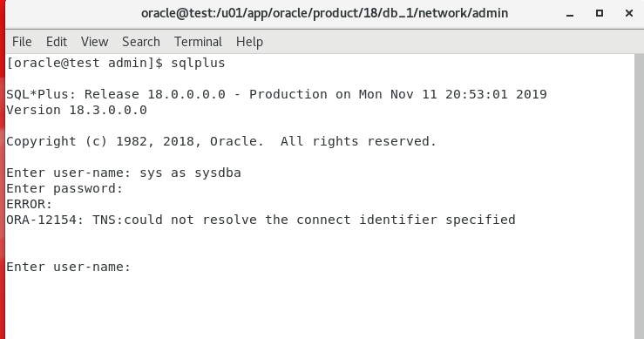
Task: Open the View menu
Action: [94, 42]
